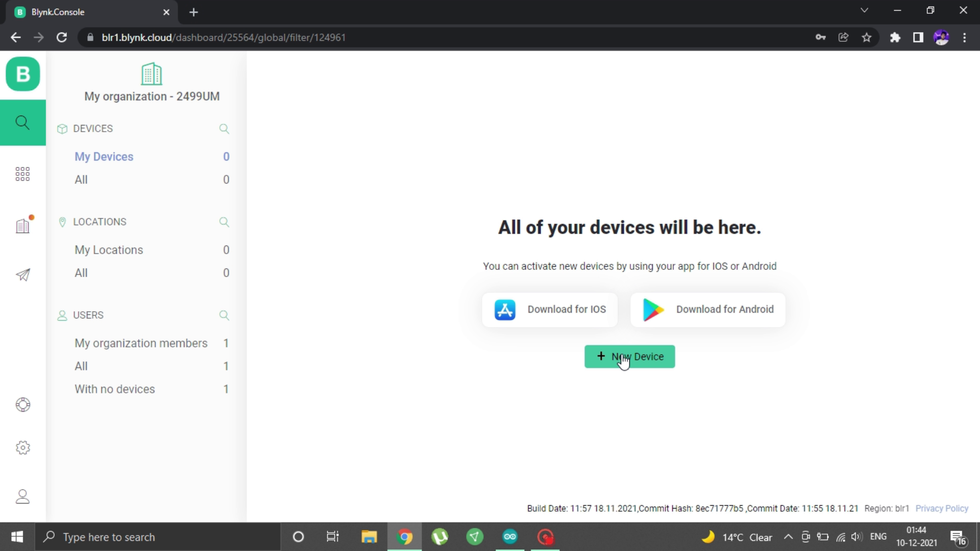The height and width of the screenshot is (551, 980).
Task: Open My Devices filter in sidebar
Action: pos(104,156)
